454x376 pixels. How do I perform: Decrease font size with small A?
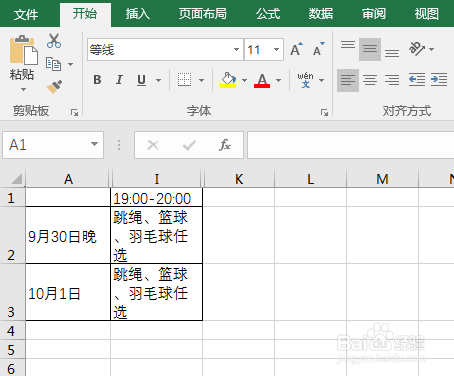(x=318, y=49)
